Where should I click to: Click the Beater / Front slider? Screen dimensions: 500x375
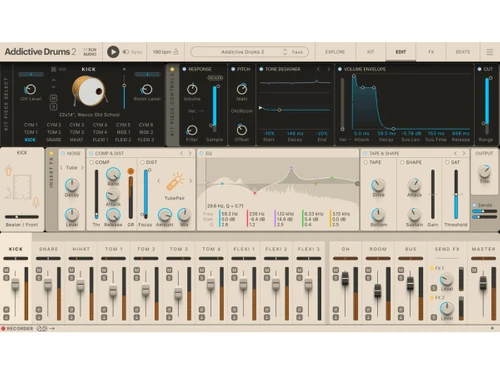22,217
